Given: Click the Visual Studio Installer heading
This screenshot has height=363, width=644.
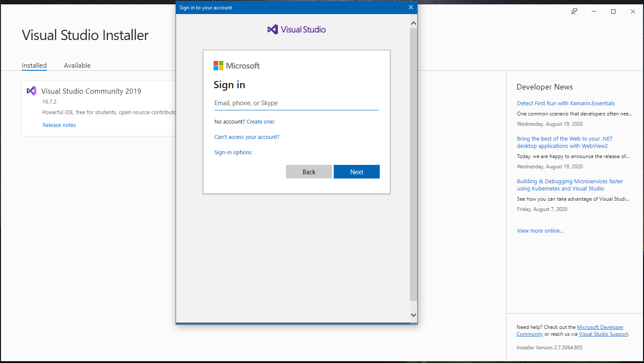Looking at the screenshot, I should tap(85, 35).
